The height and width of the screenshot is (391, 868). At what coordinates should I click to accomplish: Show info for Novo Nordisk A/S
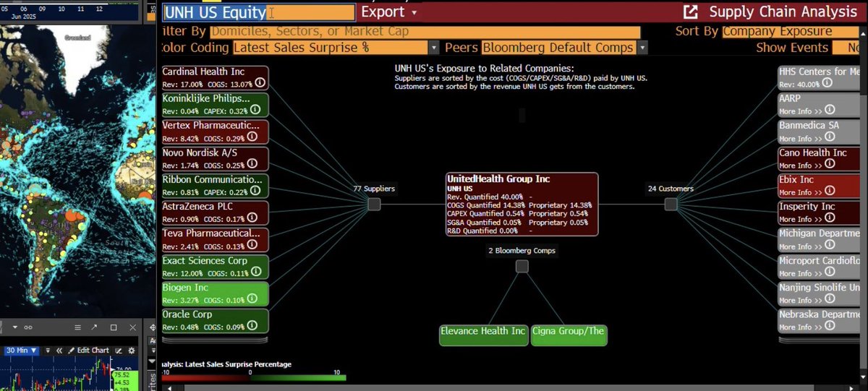tap(251, 165)
